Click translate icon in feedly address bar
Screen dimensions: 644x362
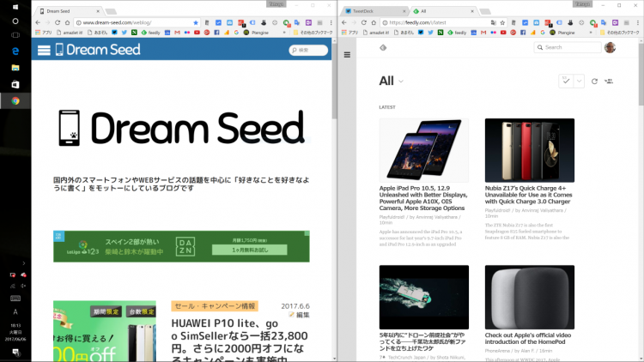493,22
